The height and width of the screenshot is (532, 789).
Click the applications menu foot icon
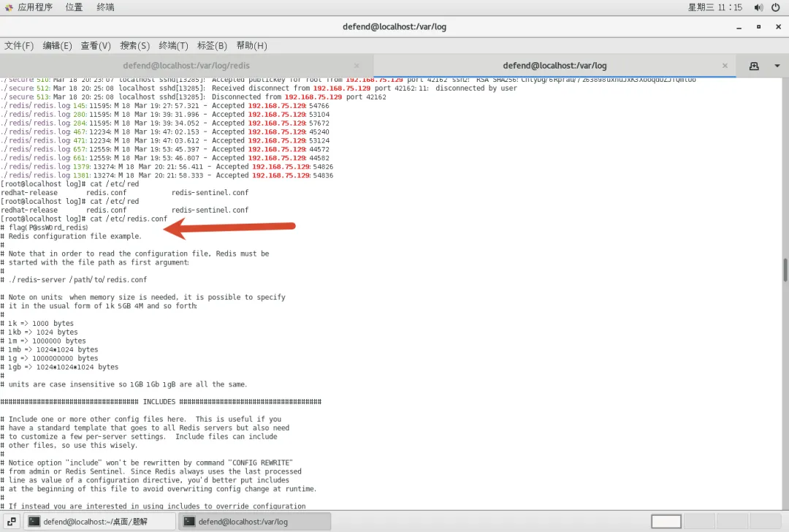coord(9,7)
